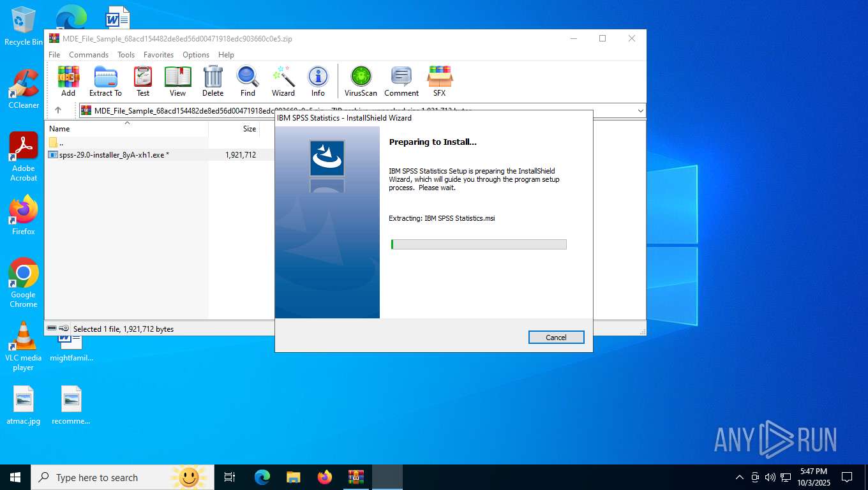Open the VLC media player shortcut
The image size is (868, 490).
[24, 346]
